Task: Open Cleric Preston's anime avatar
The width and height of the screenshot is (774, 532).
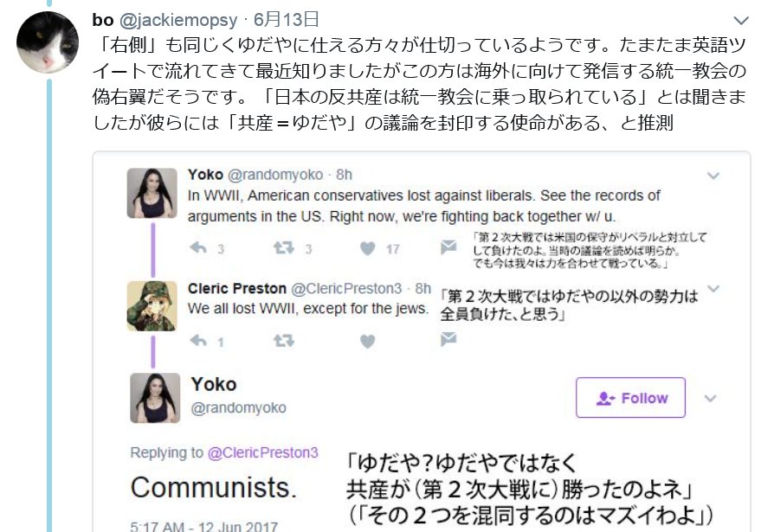Action: click(152, 306)
